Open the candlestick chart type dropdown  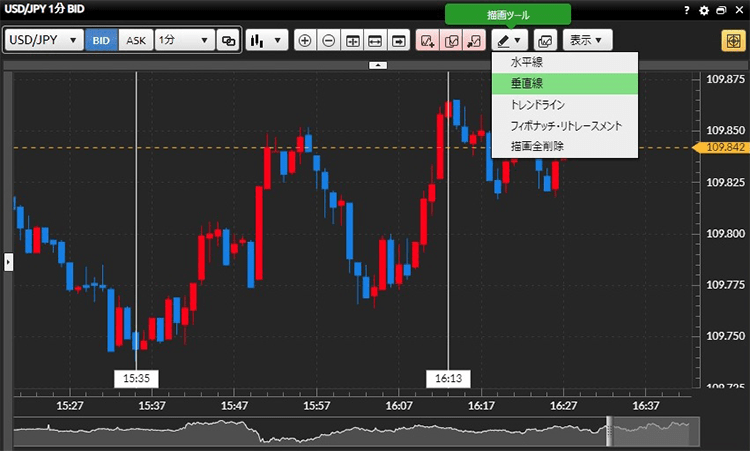[x=267, y=40]
